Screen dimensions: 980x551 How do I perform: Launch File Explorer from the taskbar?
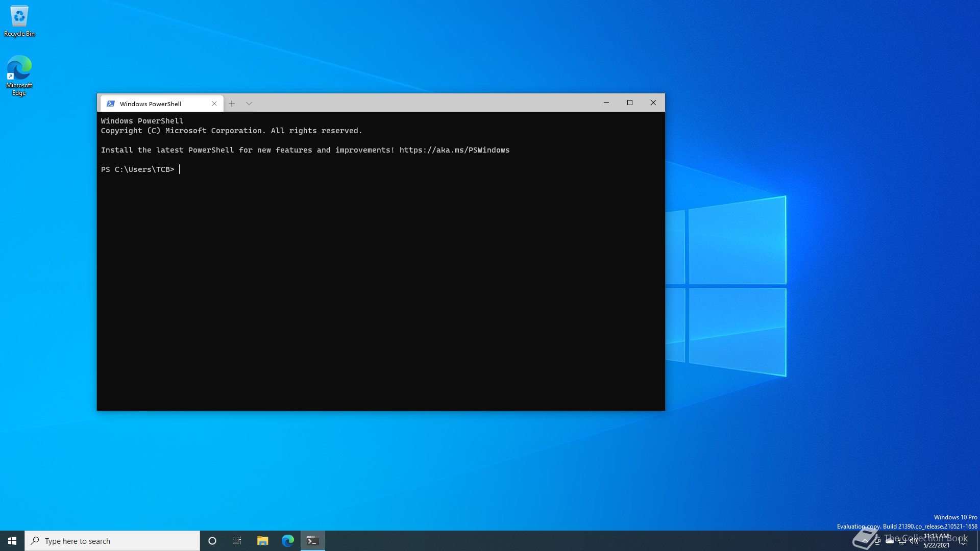coord(263,541)
